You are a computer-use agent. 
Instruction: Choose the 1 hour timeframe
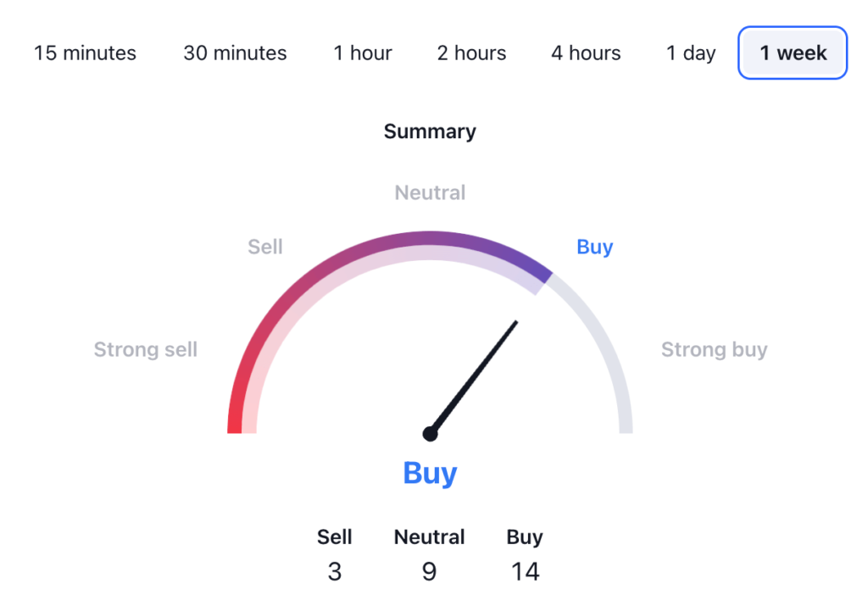(x=362, y=53)
